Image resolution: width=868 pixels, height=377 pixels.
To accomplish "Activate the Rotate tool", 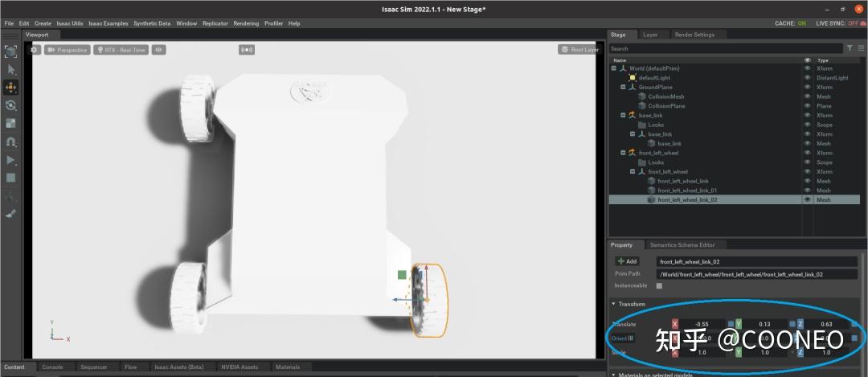I will (x=10, y=105).
